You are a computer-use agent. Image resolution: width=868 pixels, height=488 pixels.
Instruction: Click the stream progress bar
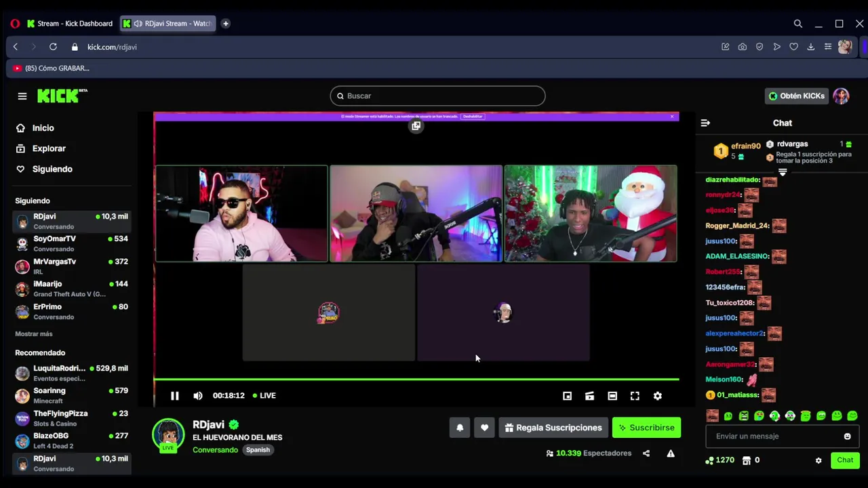click(x=416, y=380)
